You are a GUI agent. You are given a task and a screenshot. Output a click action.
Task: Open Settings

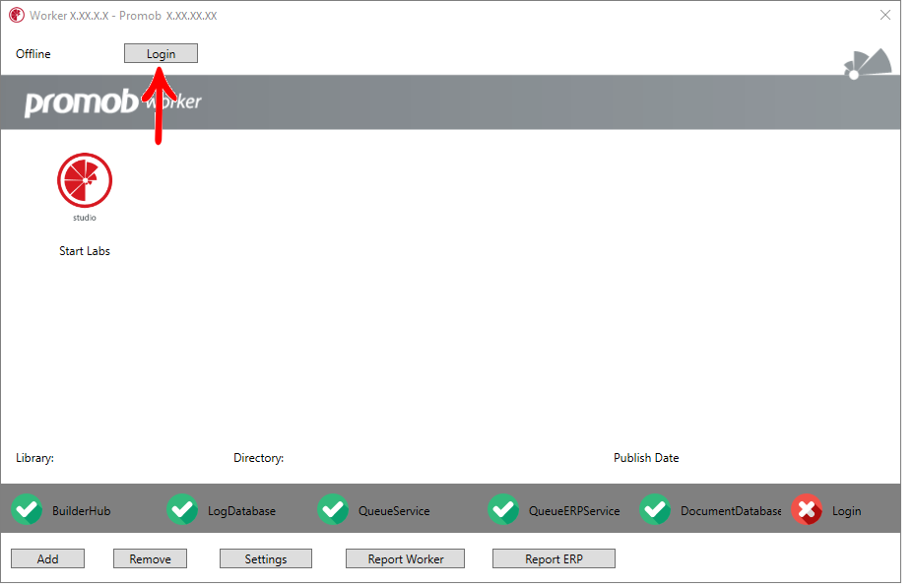tap(266, 558)
